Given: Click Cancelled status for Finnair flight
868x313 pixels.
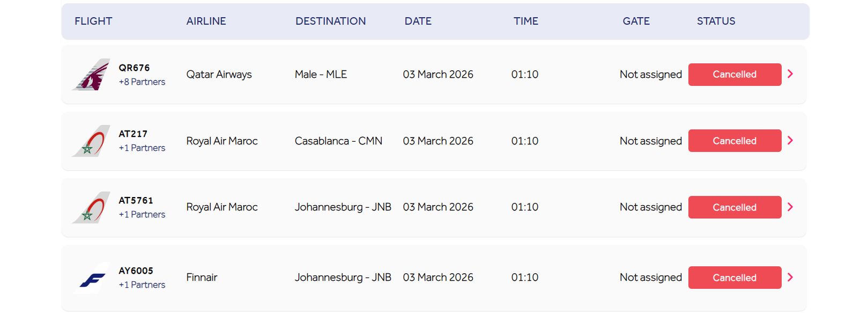Looking at the screenshot, I should click(734, 278).
